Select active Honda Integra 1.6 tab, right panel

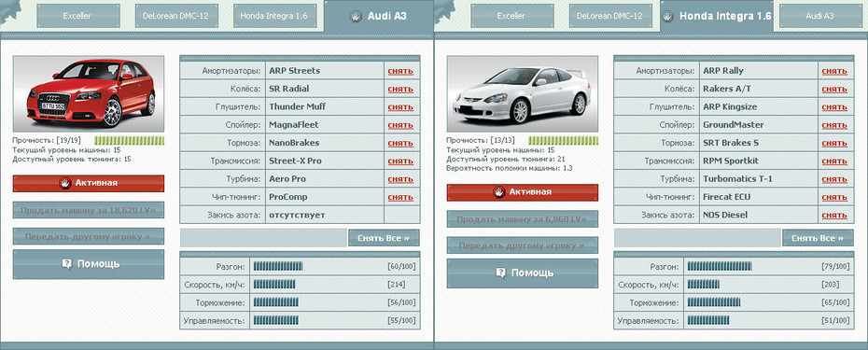pyautogui.click(x=718, y=16)
